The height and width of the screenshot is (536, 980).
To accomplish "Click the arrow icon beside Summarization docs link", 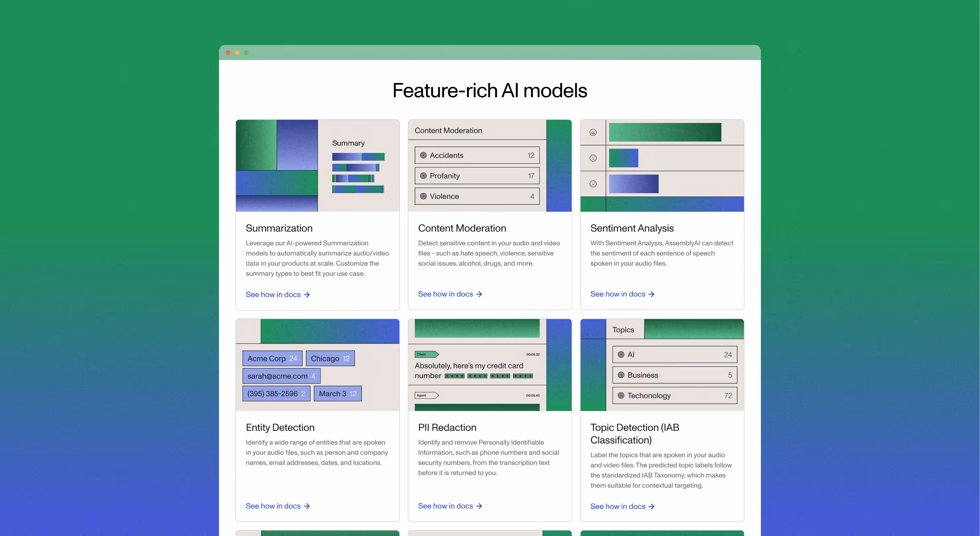I will pos(307,295).
